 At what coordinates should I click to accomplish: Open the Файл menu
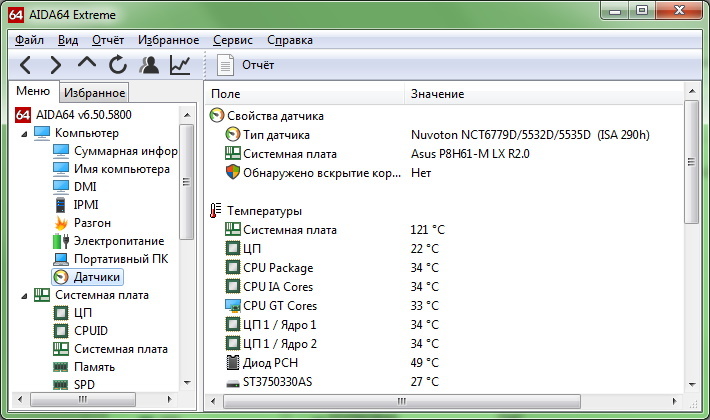[29, 40]
